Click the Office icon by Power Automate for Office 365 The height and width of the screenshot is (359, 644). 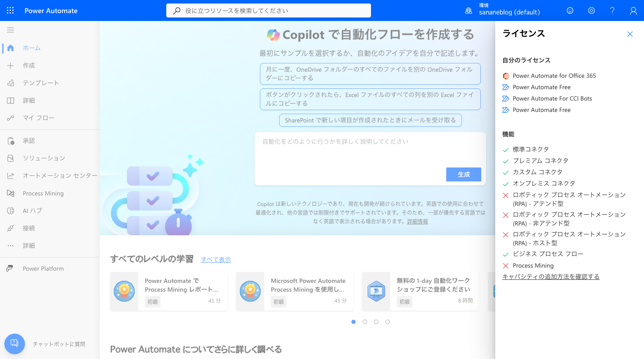(506, 76)
